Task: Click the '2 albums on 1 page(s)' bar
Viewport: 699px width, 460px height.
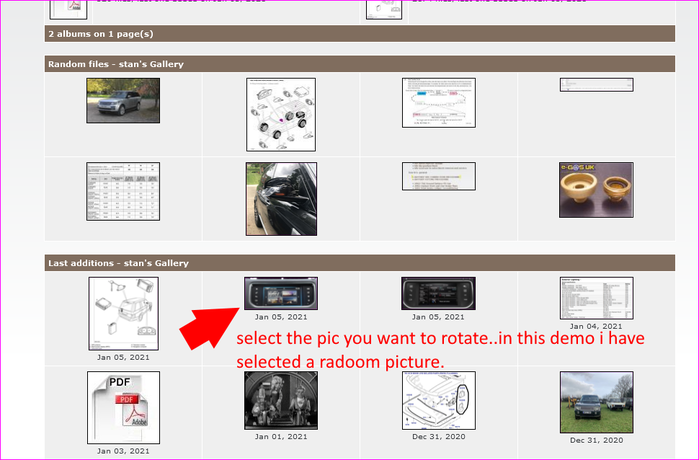Action: click(360, 34)
